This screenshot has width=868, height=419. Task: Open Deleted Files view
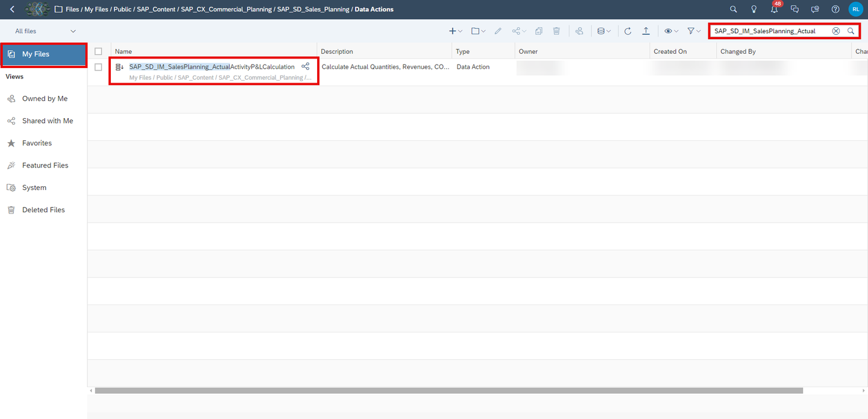pyautogui.click(x=43, y=210)
